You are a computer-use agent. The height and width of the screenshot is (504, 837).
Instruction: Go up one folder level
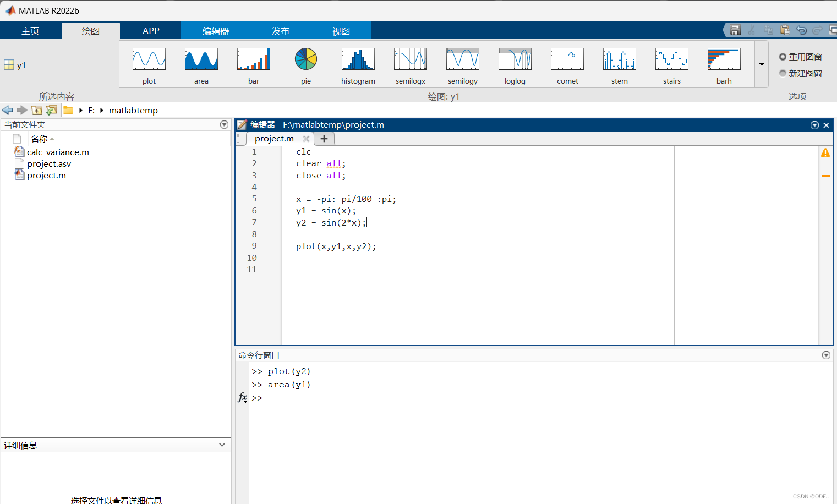click(x=37, y=111)
